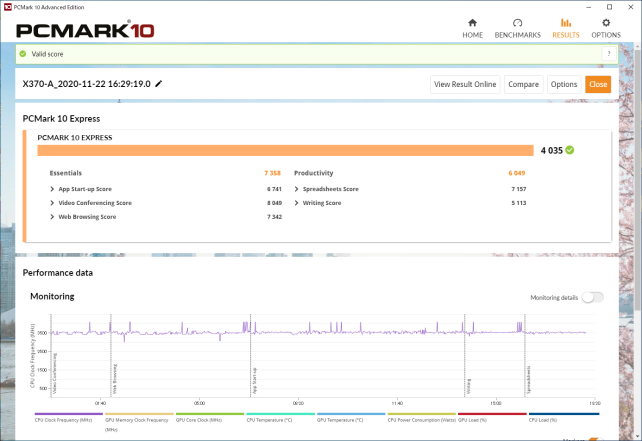Click Video Conferencing marker on the chart
Screen dimensions: 642x441
click(55, 373)
